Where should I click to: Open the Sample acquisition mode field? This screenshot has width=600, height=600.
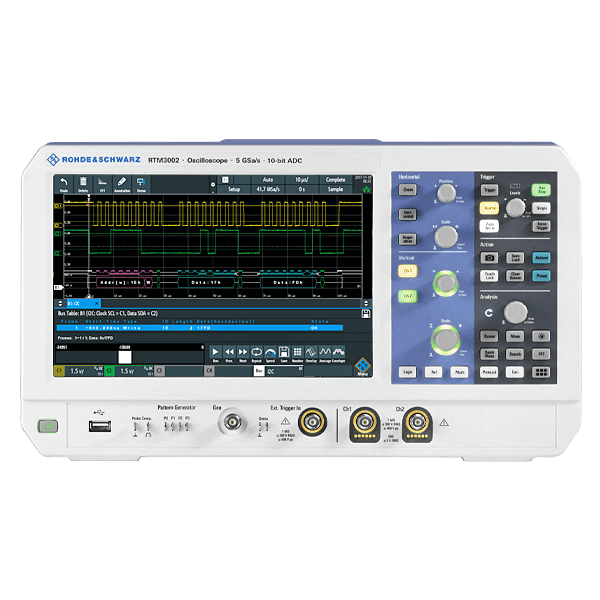(x=335, y=189)
